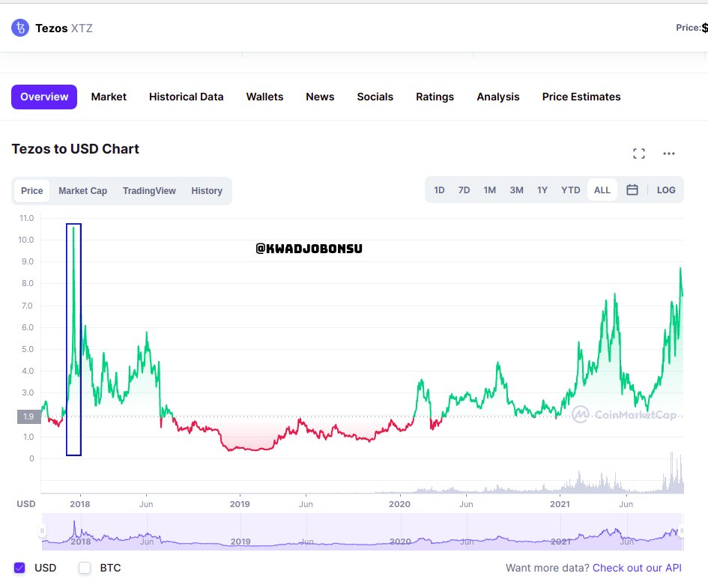Set chart range to 3M
This screenshot has width=708, height=588.
tap(516, 190)
